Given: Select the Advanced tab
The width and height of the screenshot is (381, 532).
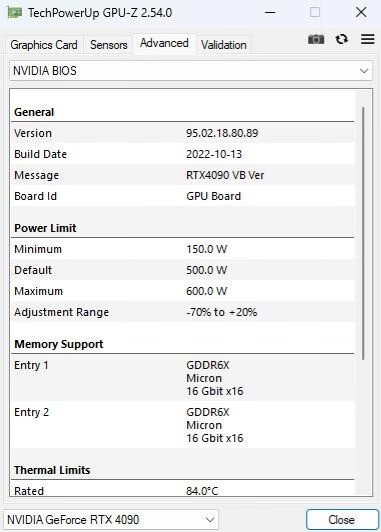Looking at the screenshot, I should tap(164, 43).
